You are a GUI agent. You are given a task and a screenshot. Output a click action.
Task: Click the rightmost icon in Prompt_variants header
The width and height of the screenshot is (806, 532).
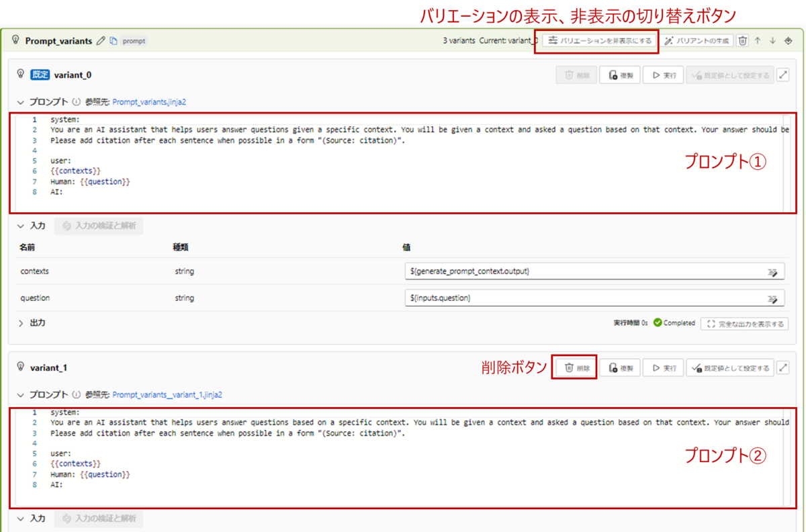click(x=788, y=41)
